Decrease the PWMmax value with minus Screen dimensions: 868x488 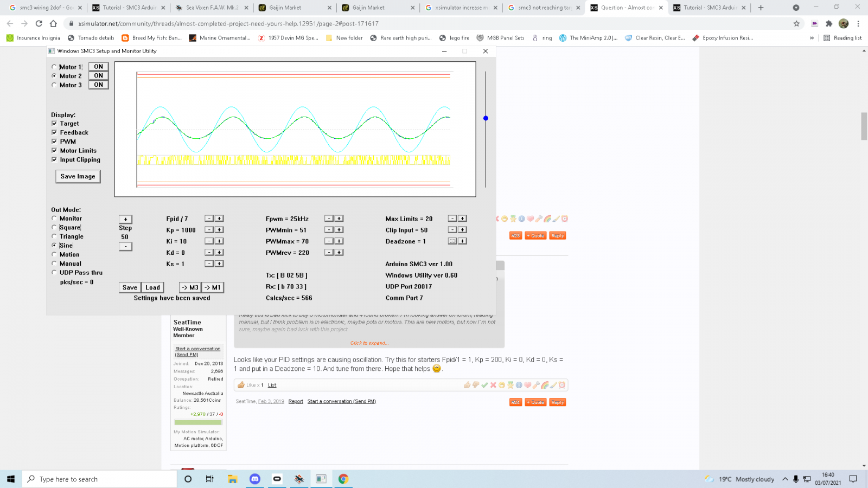point(329,241)
